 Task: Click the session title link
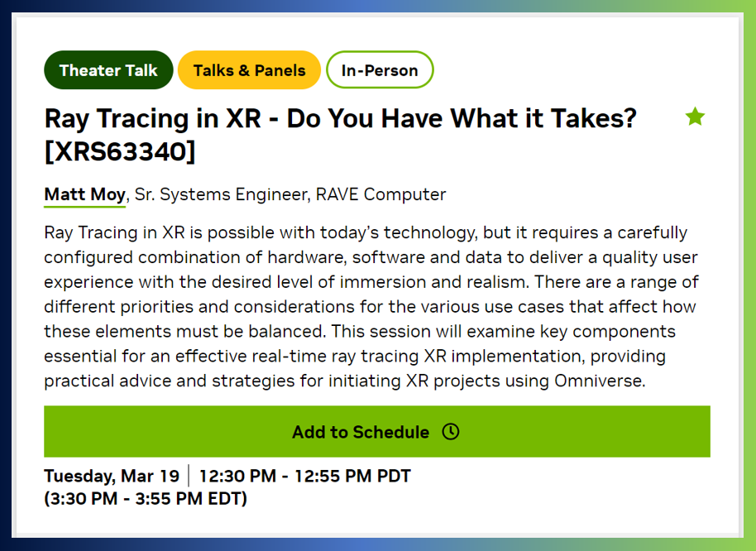pos(339,117)
